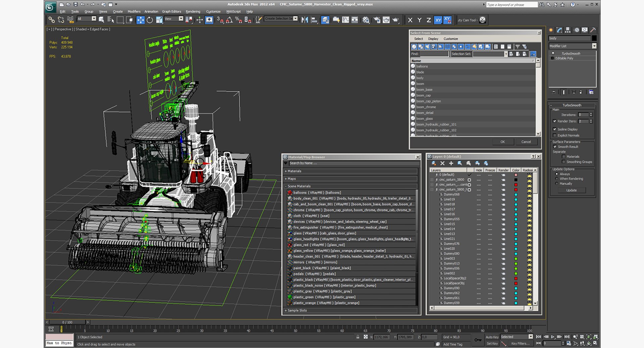This screenshot has height=348, width=644.
Task: Open Display menu in Select From Scene
Action: 433,39
